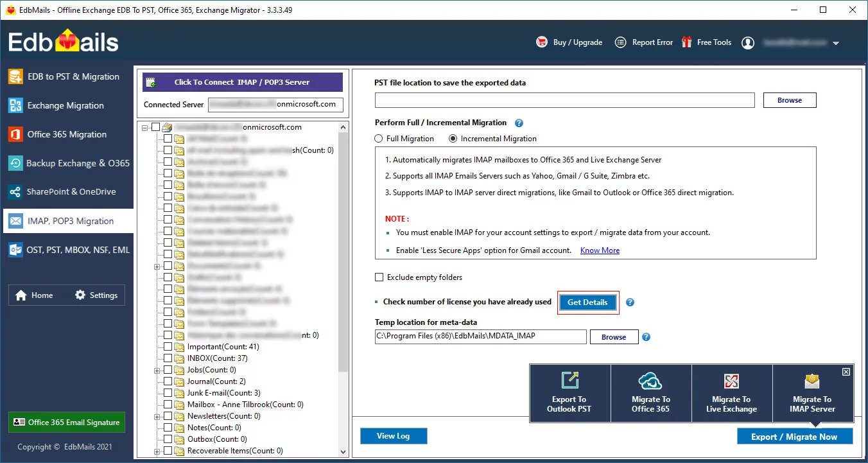Select EDB to PST & Migration
868x463 pixels.
tap(67, 76)
